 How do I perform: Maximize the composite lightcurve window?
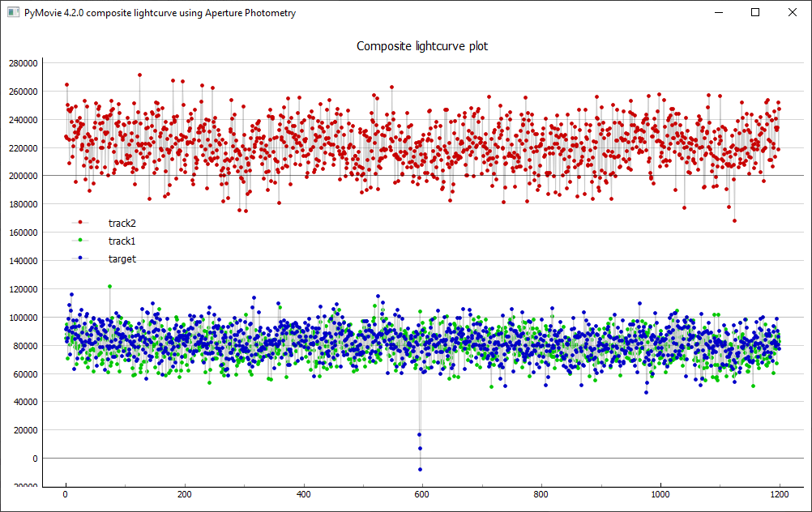pyautogui.click(x=755, y=12)
